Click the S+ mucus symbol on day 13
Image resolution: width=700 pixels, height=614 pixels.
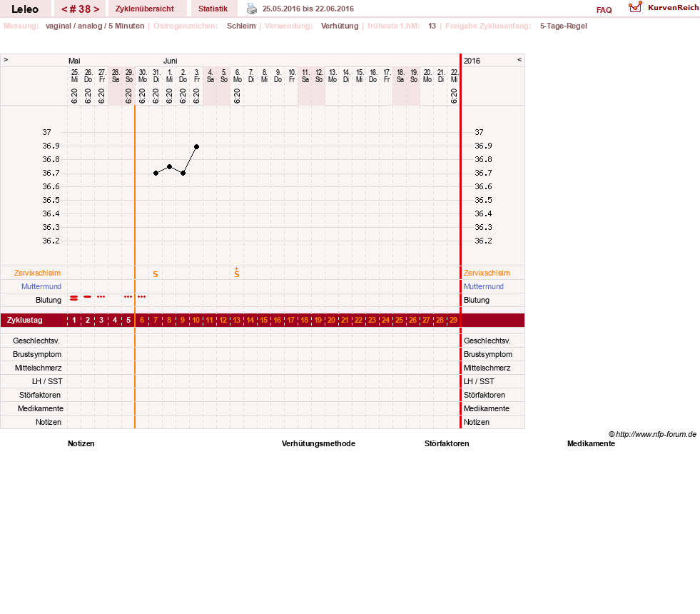coord(237,273)
